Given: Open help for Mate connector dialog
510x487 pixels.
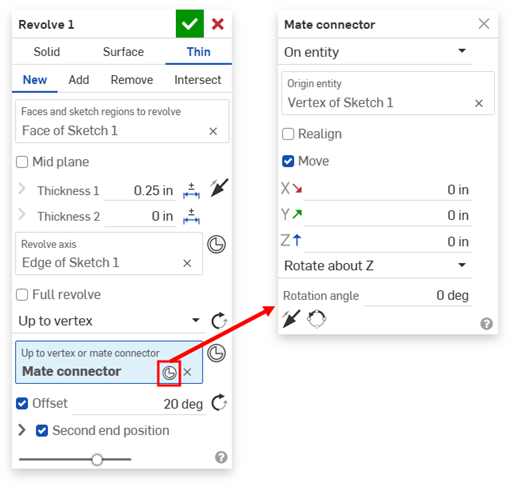Looking at the screenshot, I should click(486, 324).
